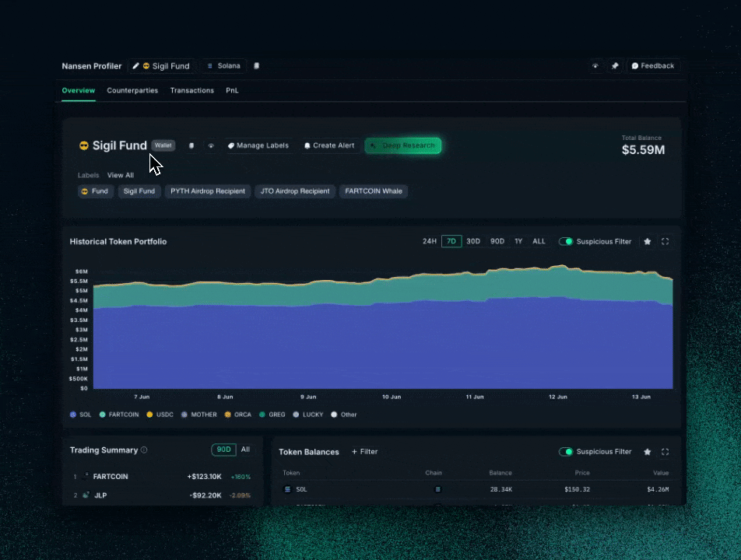The height and width of the screenshot is (560, 741).
Task: Open the Solana chain selector
Action: (224, 66)
